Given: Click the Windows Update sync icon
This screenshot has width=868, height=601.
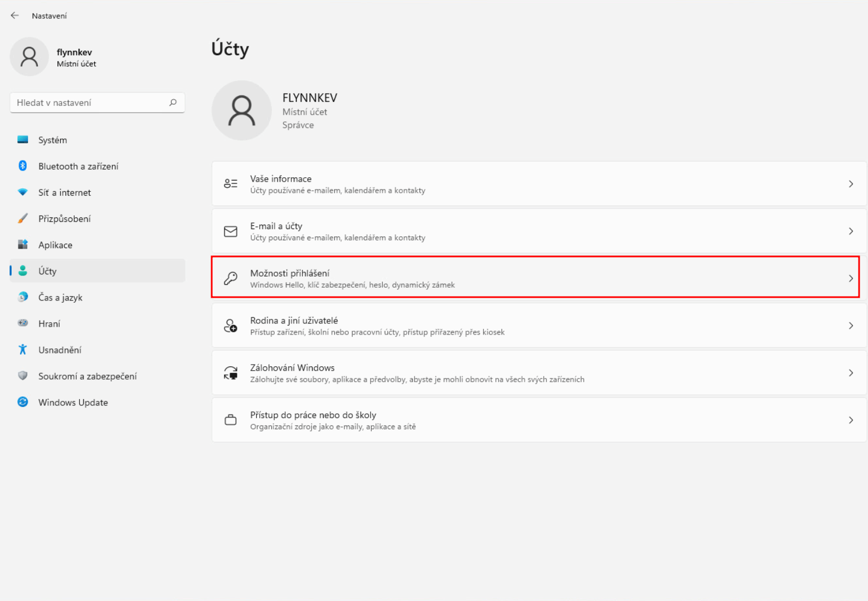Looking at the screenshot, I should tap(23, 402).
